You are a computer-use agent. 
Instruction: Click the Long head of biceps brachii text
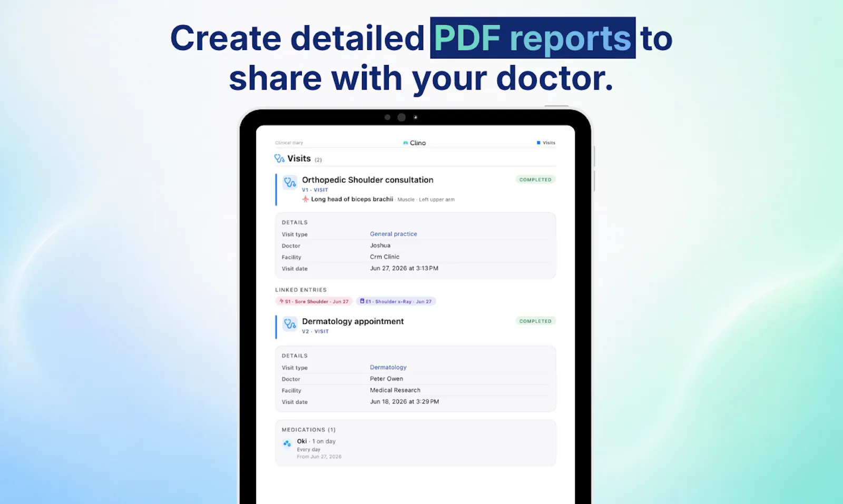pos(352,199)
